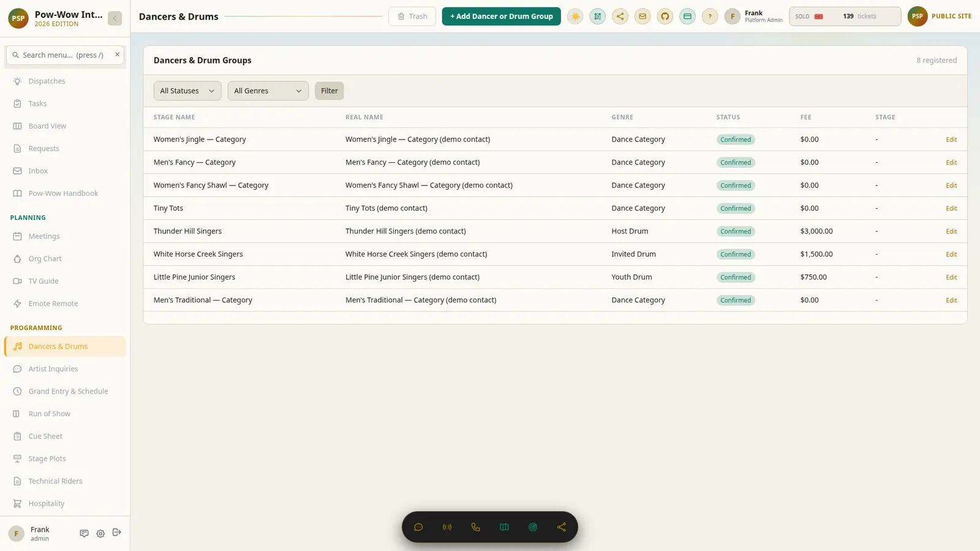Clear the sidebar menu search with X
Screen dimensions: 980x551
[117, 54]
